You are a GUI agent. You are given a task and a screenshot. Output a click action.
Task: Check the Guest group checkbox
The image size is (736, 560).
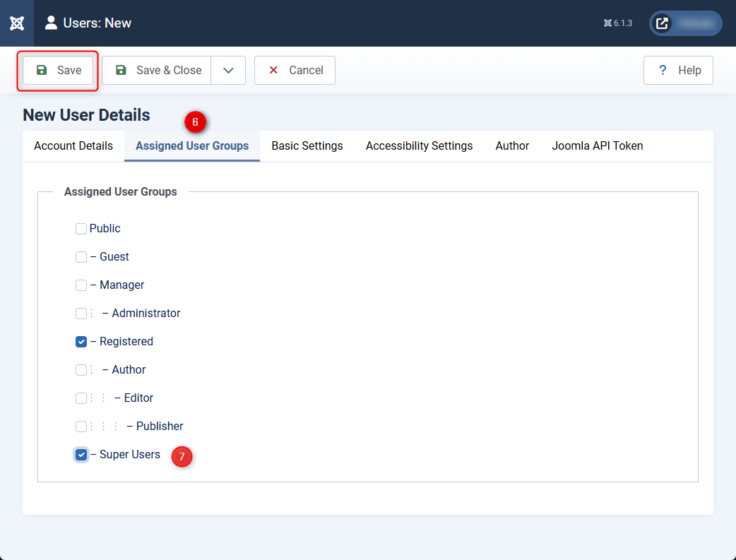81,257
